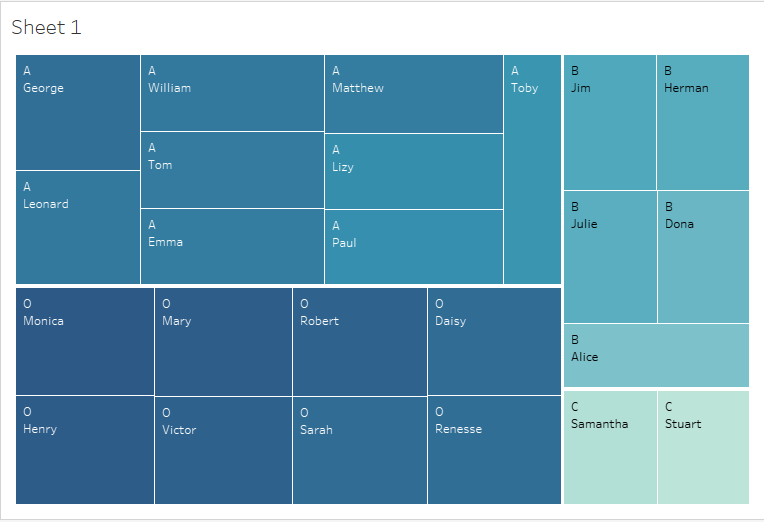
Task: Pick the Tom tile
Action: tap(232, 170)
